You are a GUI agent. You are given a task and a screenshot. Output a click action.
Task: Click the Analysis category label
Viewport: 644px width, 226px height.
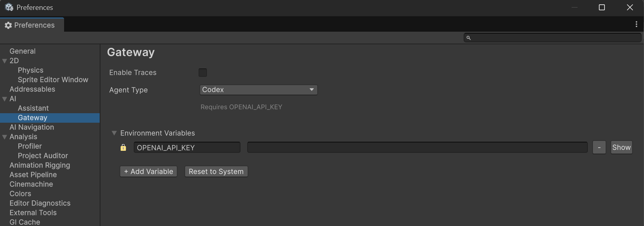[23, 137]
